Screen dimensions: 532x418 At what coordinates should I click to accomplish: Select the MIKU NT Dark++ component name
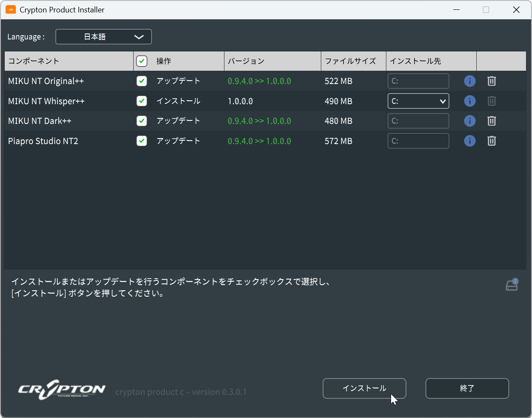coord(40,121)
